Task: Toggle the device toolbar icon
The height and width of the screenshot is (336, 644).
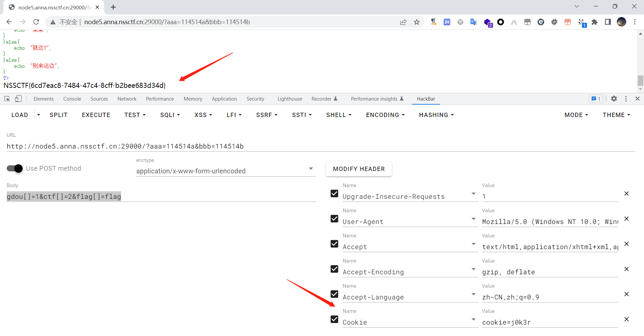Action: click(x=18, y=99)
